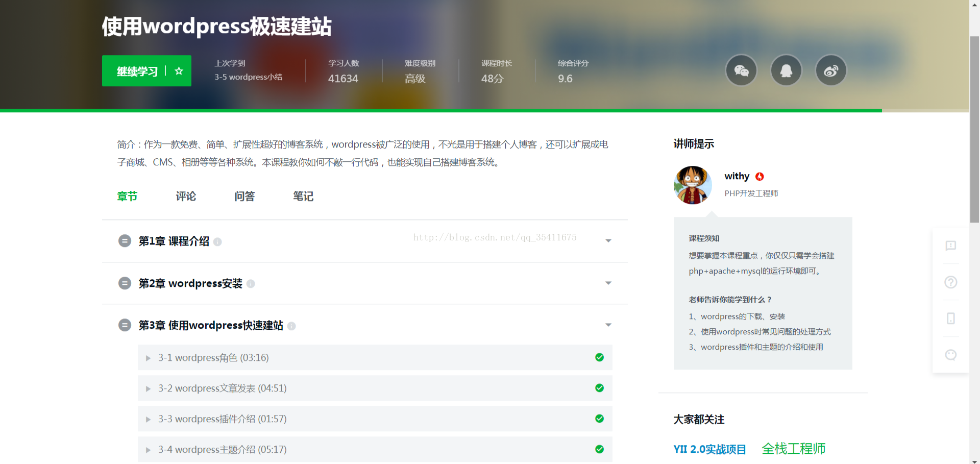Collapse 第3章 使用wordpress快速建站 arrow
Screen dimensions: 980x464
coord(608,325)
